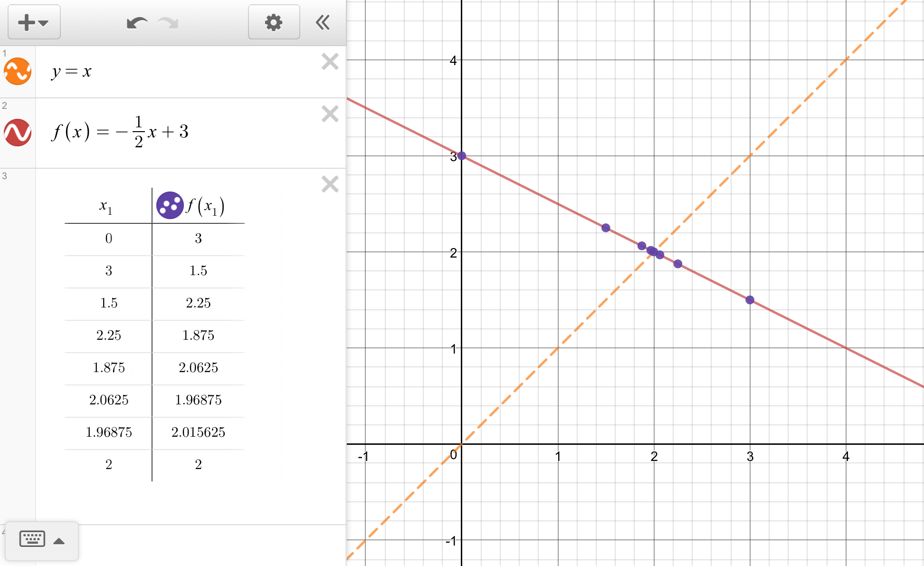The height and width of the screenshot is (566, 924).
Task: Toggle visibility of y = x line
Action: coord(18,72)
